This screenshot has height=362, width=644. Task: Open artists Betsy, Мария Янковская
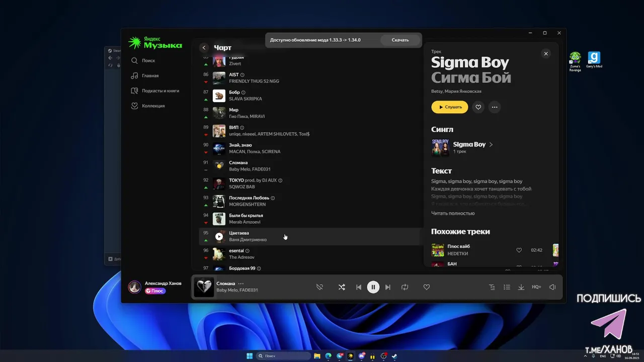(x=456, y=92)
